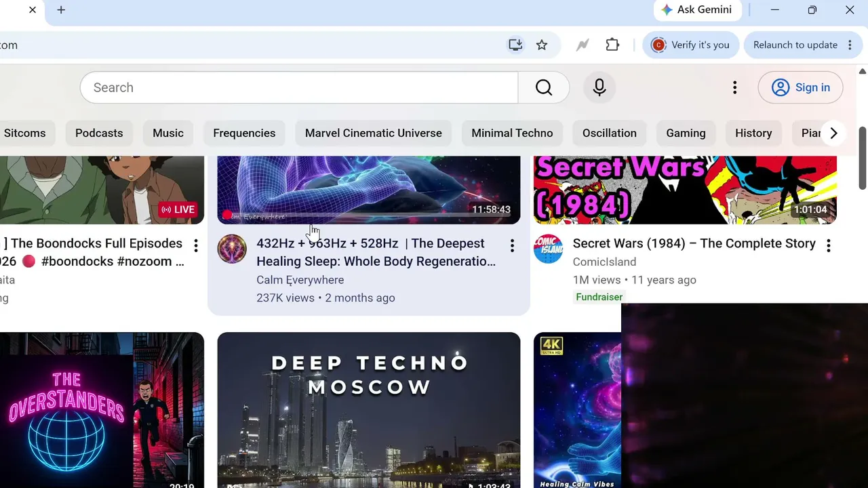Select the Frequencies filter chip

click(x=244, y=133)
